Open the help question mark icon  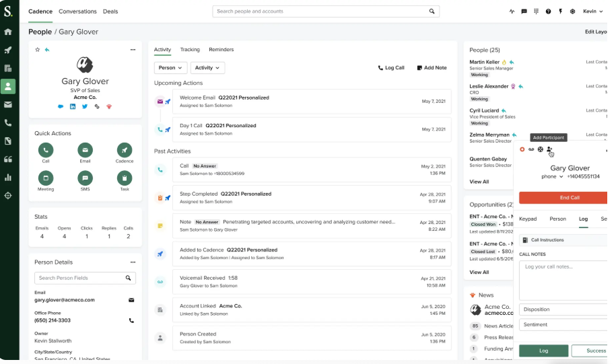(549, 11)
